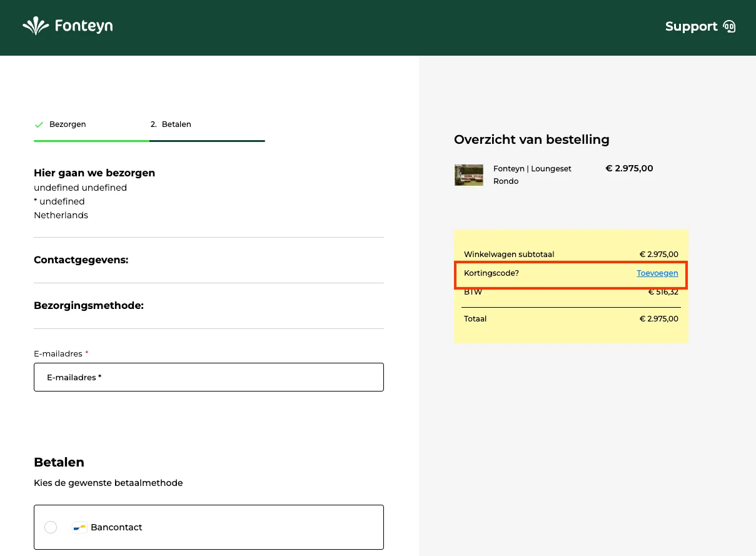Click the red asterisk on E-mailadres label
756x556 pixels.
[86, 353]
